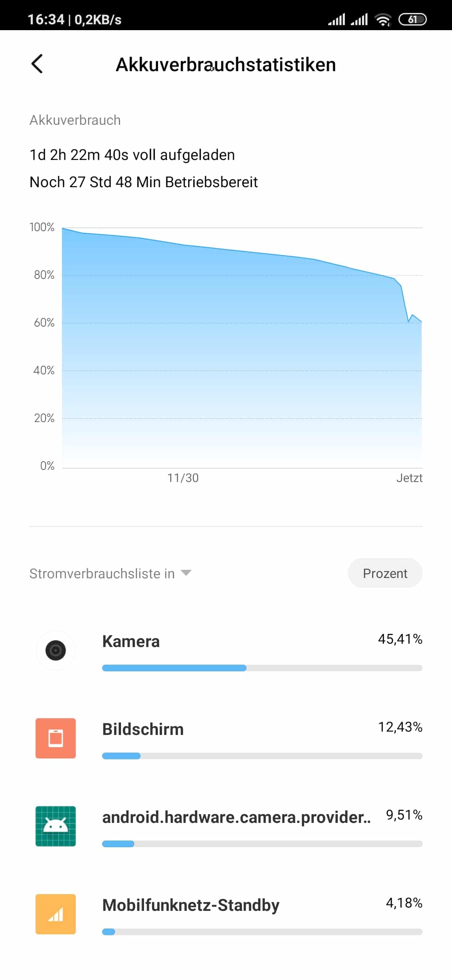
Task: Open the Stromverbrauchsliste in selector label
Action: pyautogui.click(x=102, y=573)
